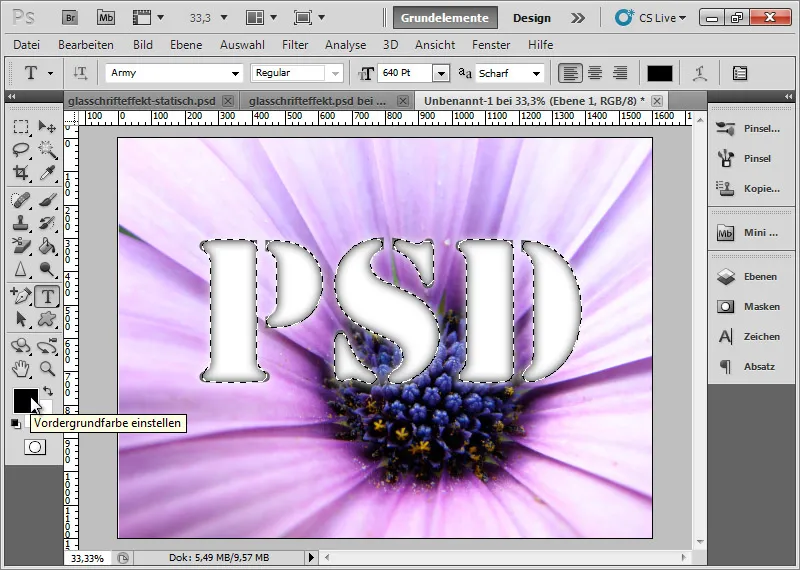Viewport: 800px width, 570px height.
Task: Open the Scharf anti-aliasing dropdown
Action: click(536, 73)
